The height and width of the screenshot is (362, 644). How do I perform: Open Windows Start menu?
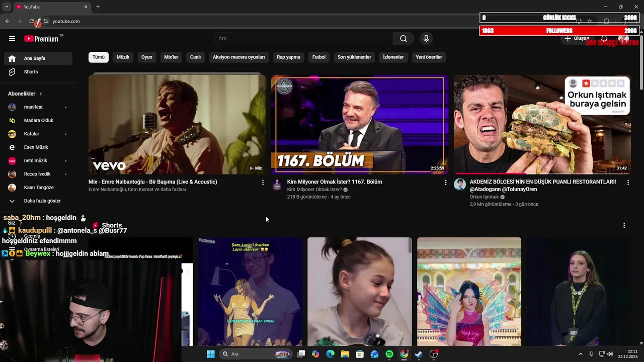[x=211, y=354]
